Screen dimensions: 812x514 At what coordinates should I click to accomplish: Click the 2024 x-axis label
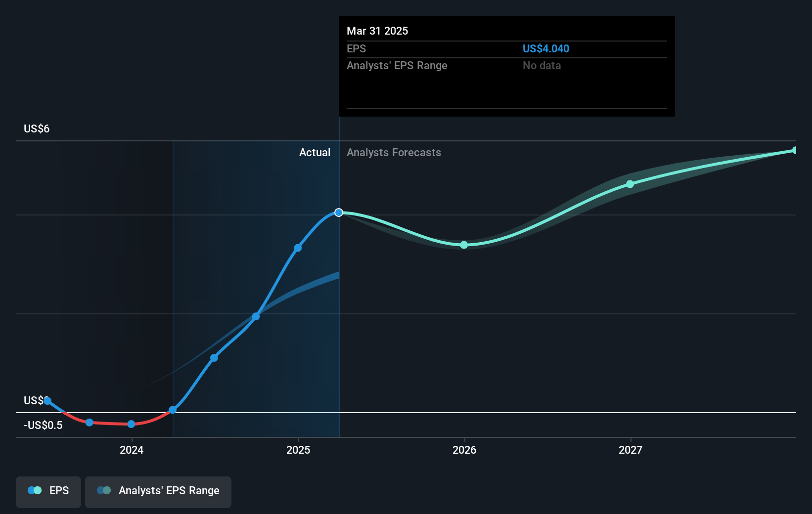pyautogui.click(x=132, y=450)
